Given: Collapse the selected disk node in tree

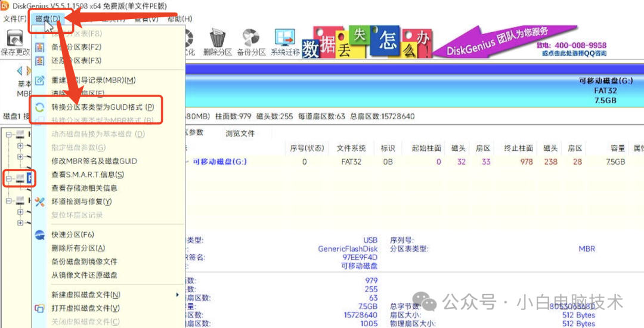Looking at the screenshot, I should coord(8,178).
